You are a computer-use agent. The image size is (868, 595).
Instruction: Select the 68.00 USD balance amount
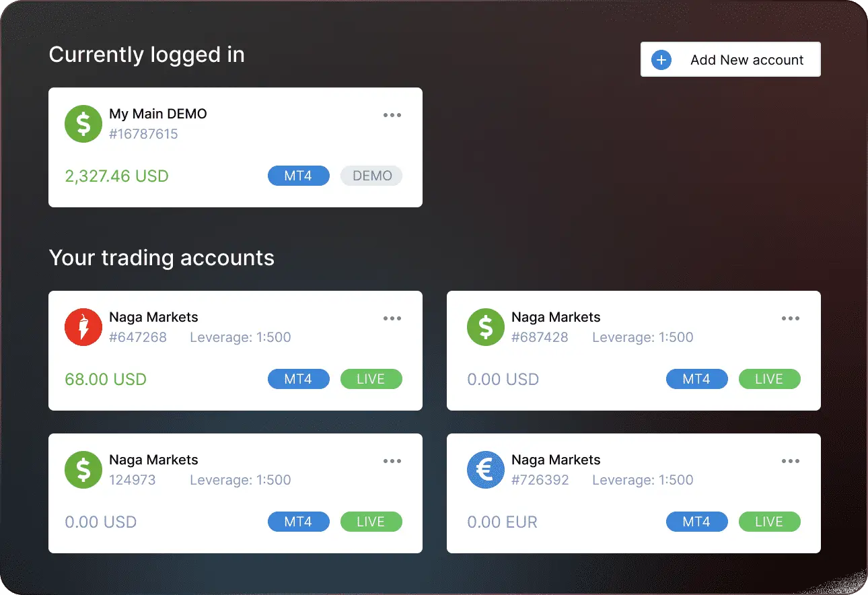pyautogui.click(x=106, y=379)
